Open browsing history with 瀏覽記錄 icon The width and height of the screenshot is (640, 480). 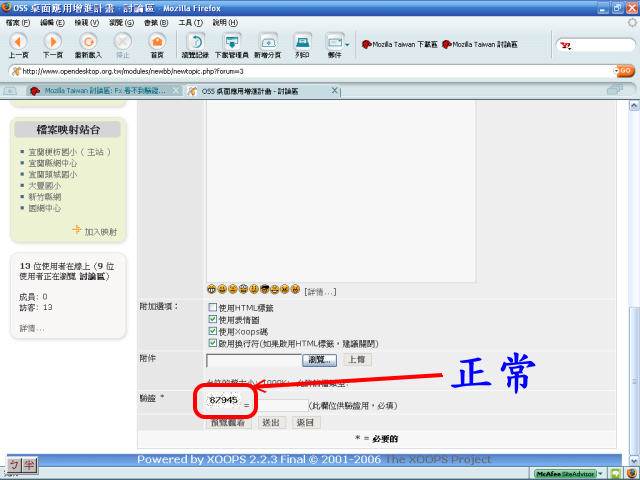click(x=196, y=42)
